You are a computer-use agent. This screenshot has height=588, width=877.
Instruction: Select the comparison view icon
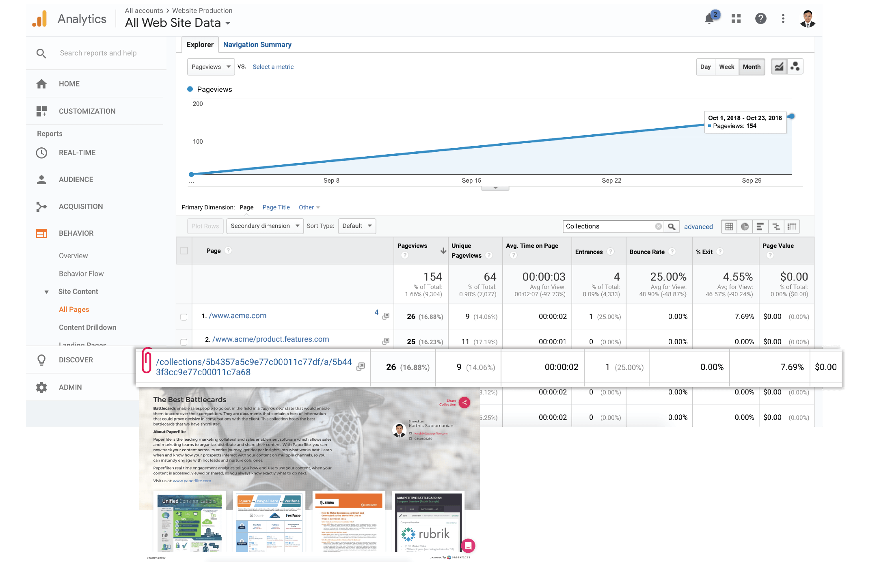776,226
